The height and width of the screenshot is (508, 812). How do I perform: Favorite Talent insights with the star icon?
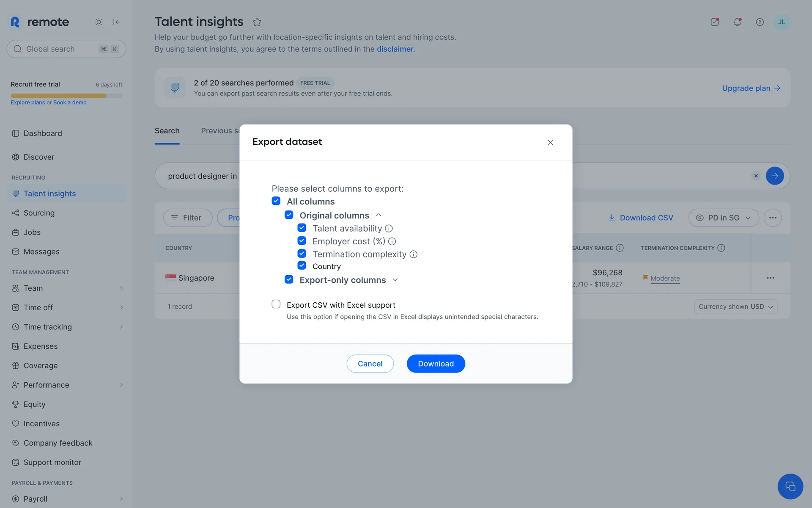click(x=257, y=22)
